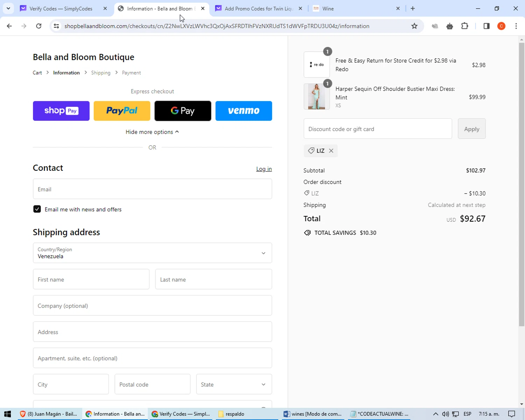The image size is (525, 420).
Task: Open the Chrome profile avatar
Action: point(501,26)
